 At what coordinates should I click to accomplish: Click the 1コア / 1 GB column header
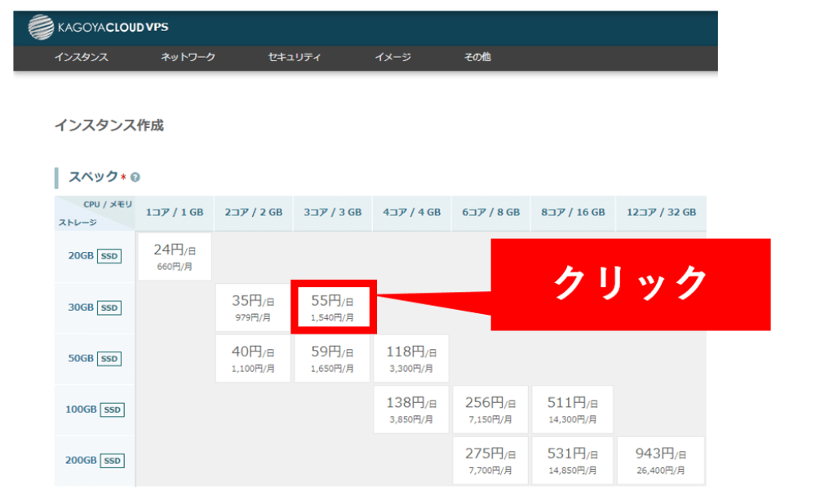coord(175,213)
